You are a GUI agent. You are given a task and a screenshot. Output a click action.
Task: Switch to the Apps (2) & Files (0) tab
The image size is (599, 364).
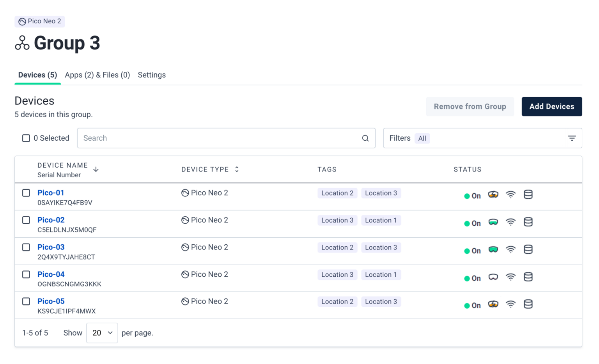pos(97,75)
